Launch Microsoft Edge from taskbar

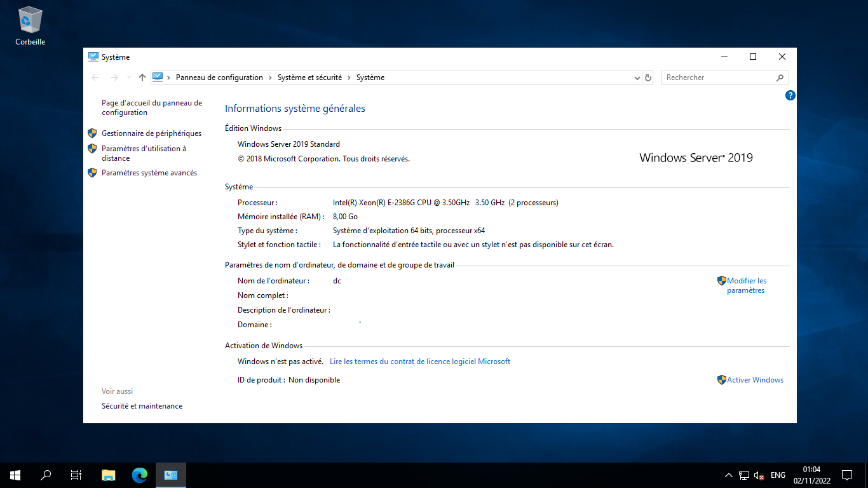pyautogui.click(x=139, y=475)
